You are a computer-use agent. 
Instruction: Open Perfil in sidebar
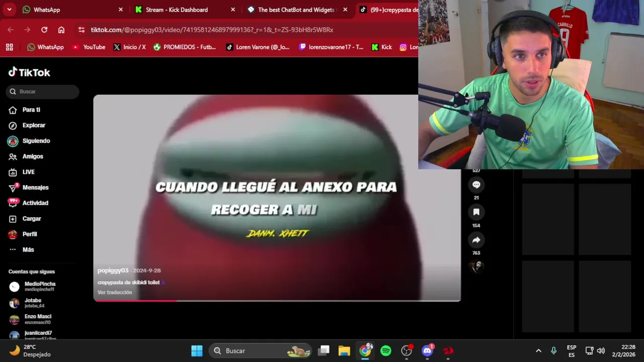(x=23, y=234)
